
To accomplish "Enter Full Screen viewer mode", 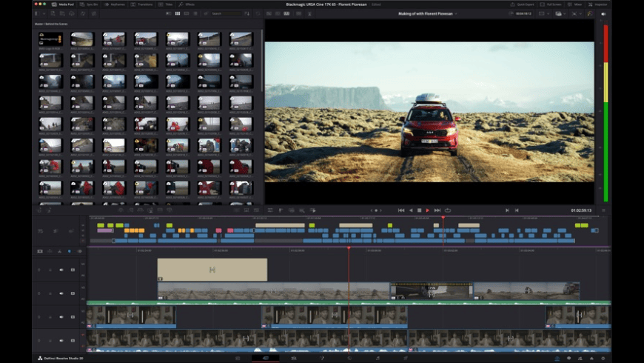I will 550,4.
